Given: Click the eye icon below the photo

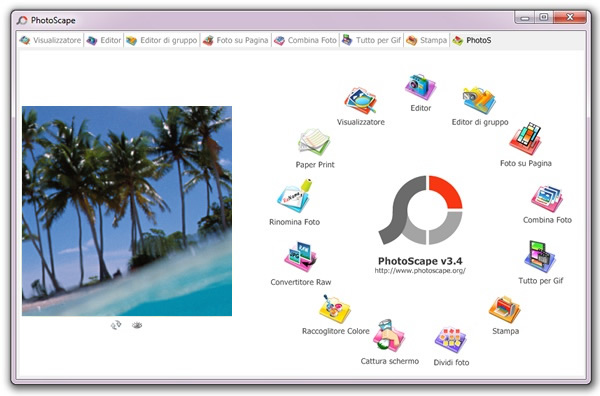Looking at the screenshot, I should point(137,325).
